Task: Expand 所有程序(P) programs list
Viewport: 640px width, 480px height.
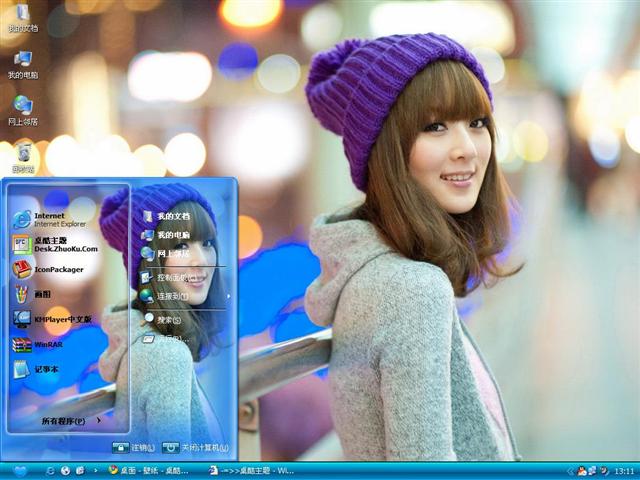Action: point(71,421)
